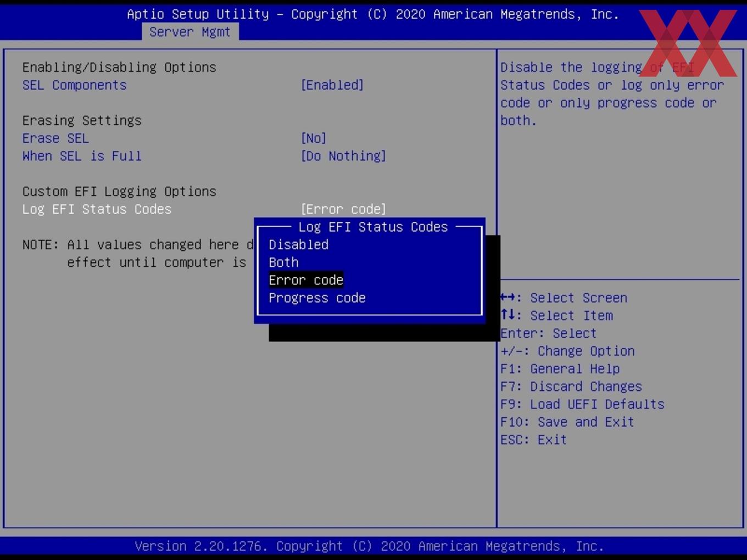Click ESC: Exit hint
The width and height of the screenshot is (747, 560).
(534, 440)
